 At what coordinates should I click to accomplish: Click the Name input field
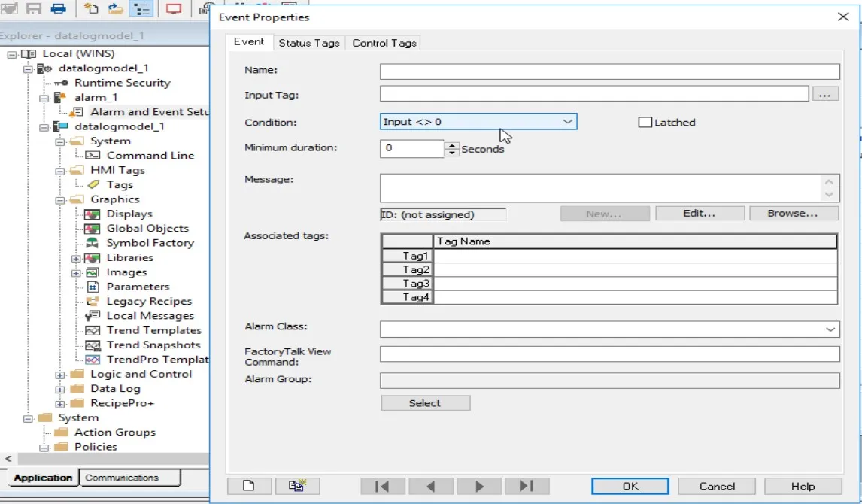[610, 71]
